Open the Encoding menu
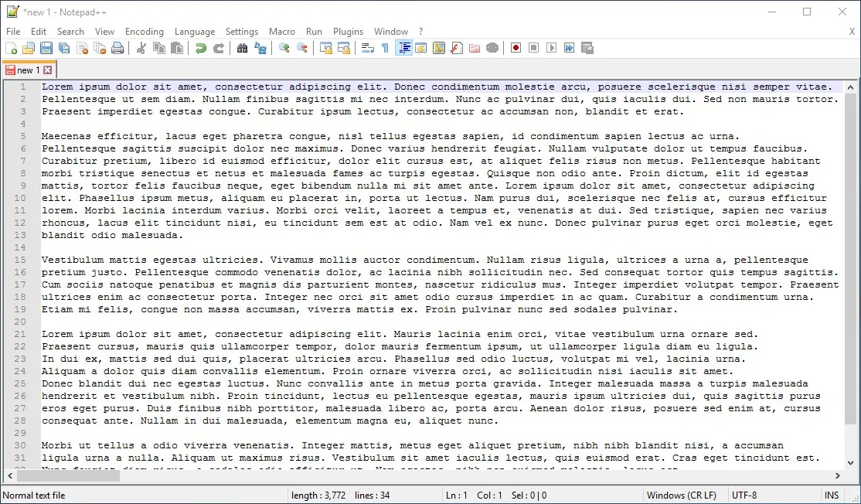Image resolution: width=861 pixels, height=504 pixels. (x=145, y=31)
